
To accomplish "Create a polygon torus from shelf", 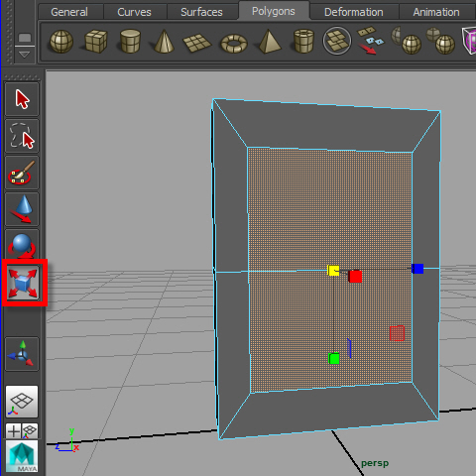I will click(x=234, y=43).
